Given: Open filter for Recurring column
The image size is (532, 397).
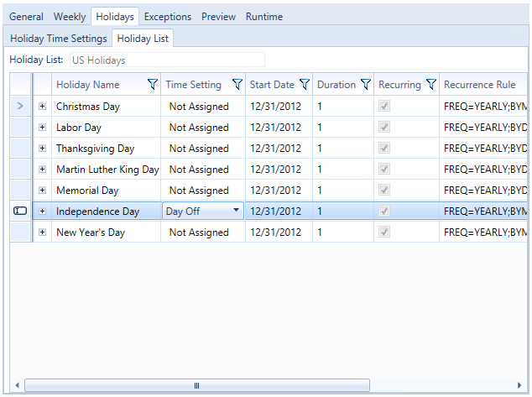Looking at the screenshot, I should click(430, 85).
